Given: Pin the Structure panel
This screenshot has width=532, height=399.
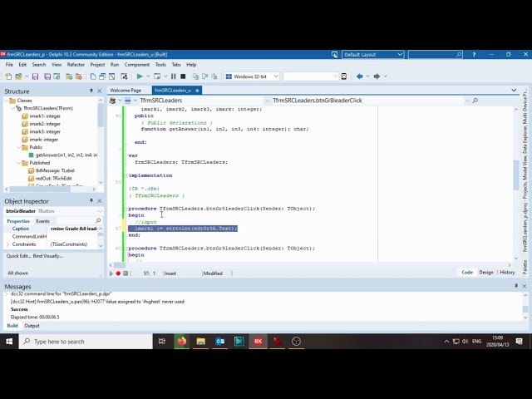Looking at the screenshot, I should [x=91, y=91].
